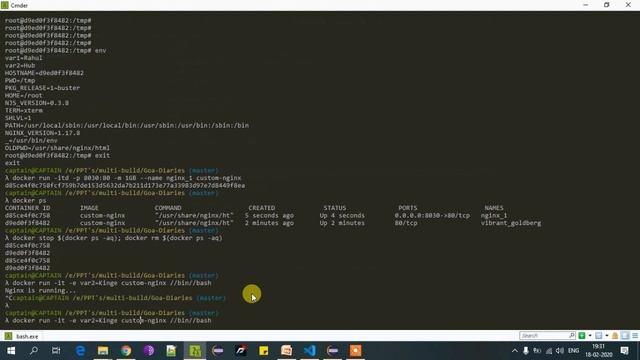Screen dimensions: 640x360
Task: Click the active consoles list icon in the Cmder status bar
Action: click(598, 336)
